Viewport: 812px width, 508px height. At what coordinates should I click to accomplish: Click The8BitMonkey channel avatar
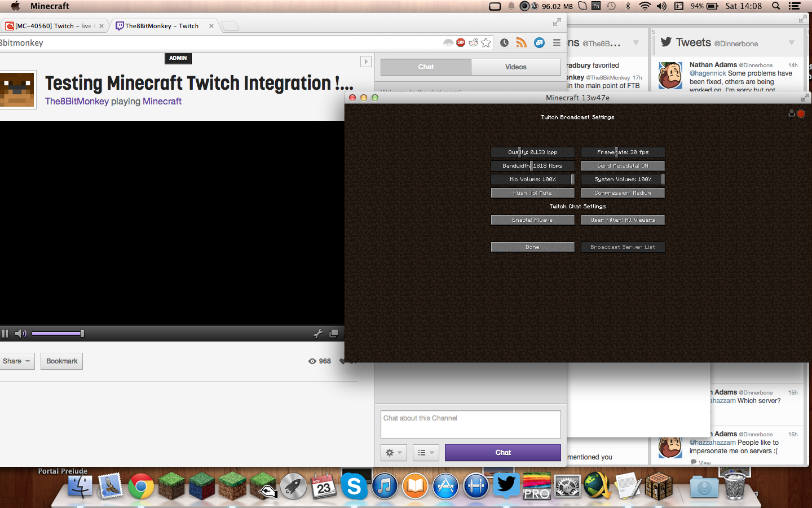click(17, 90)
